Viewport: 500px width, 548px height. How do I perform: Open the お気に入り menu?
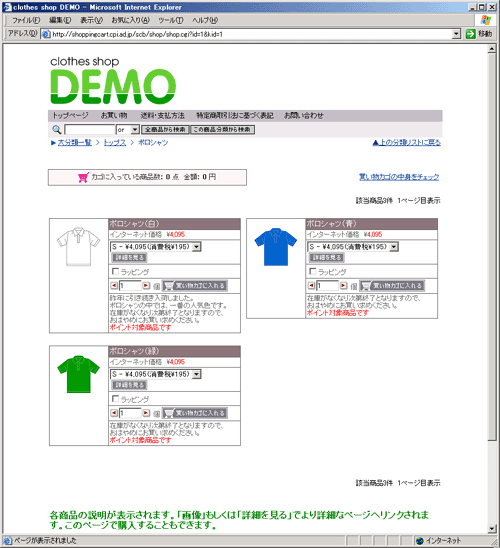pyautogui.click(x=130, y=20)
